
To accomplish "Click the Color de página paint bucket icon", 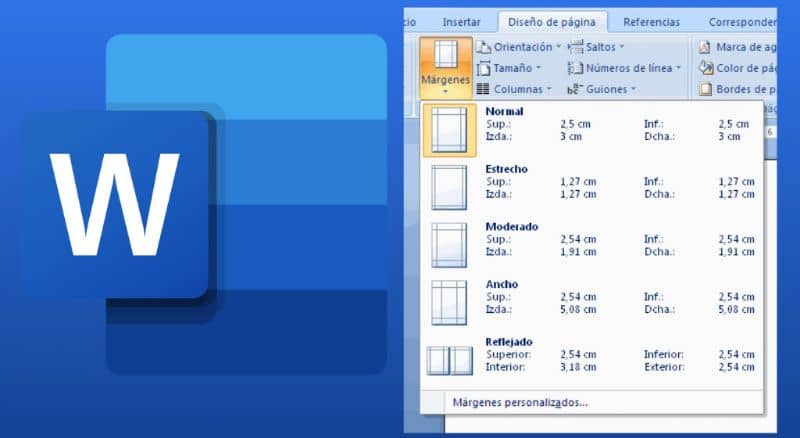I will click(706, 68).
